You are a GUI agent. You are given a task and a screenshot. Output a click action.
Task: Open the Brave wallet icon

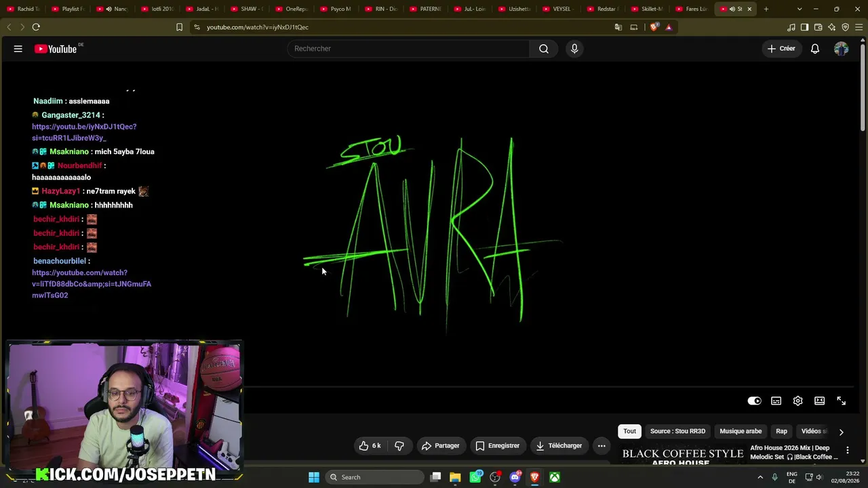click(818, 27)
